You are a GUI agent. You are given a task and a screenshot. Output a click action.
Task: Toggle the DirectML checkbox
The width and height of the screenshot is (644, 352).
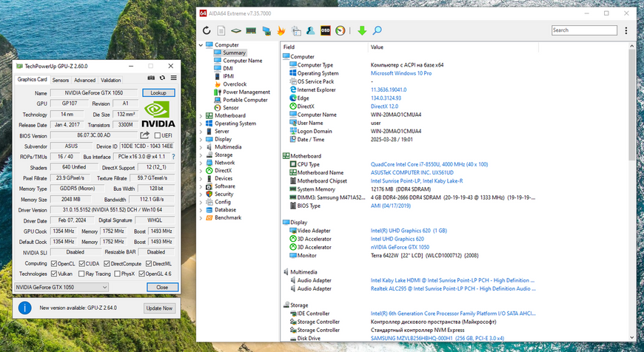[x=149, y=263]
